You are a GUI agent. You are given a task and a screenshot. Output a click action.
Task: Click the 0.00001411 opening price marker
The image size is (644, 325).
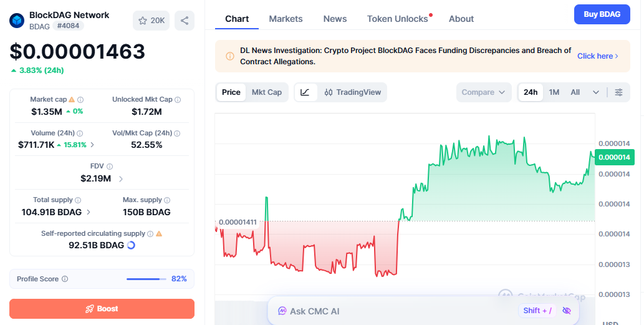coord(237,223)
